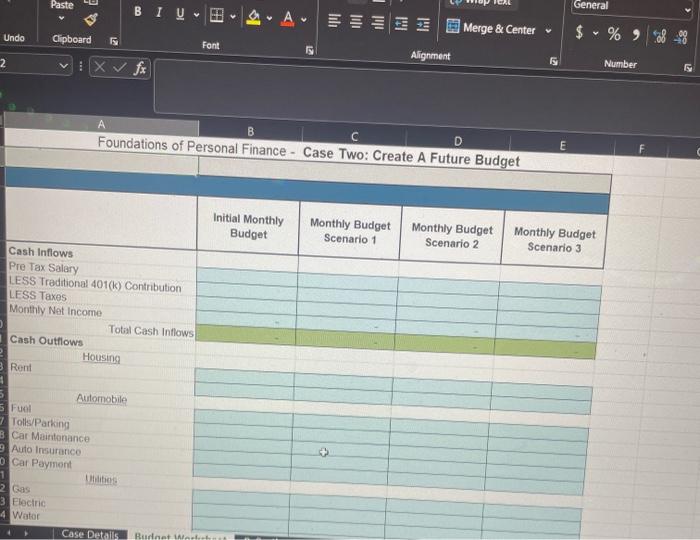700x540 pixels.
Task: Decrease decimal places
Action: tap(681, 37)
